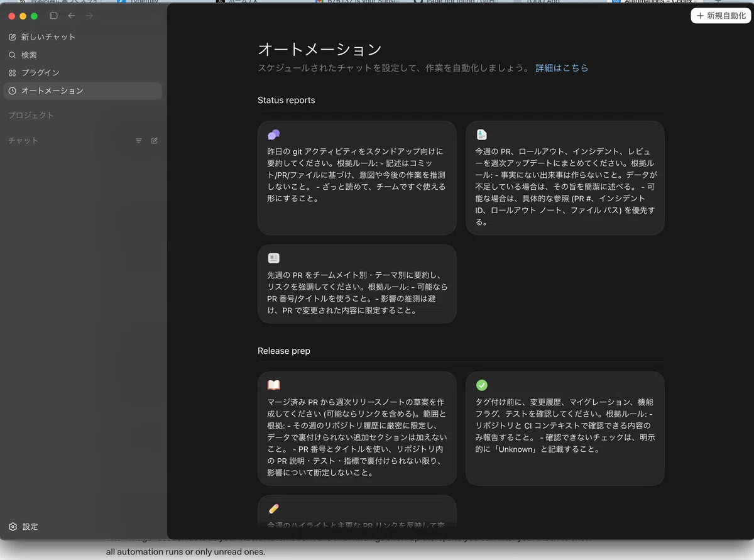Viewport: 754px width, 560px height.
Task: Click the open book icon on release notes card
Action: click(x=273, y=385)
